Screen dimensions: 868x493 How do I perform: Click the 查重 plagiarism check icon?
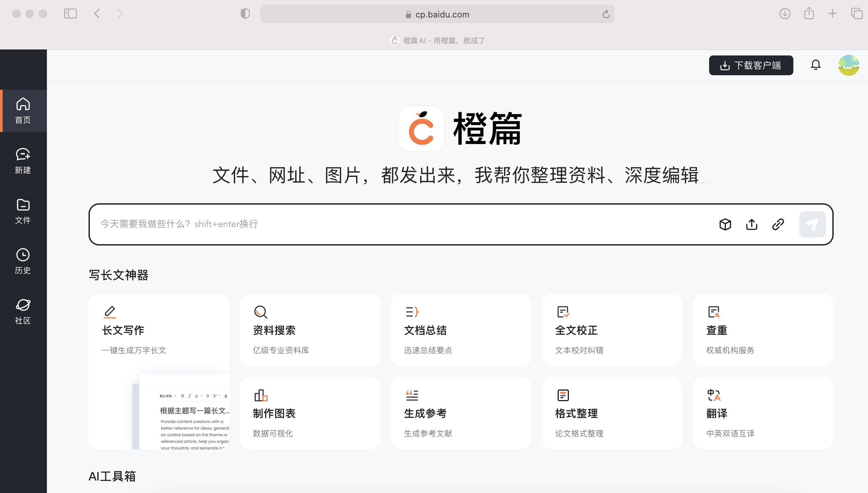click(714, 312)
